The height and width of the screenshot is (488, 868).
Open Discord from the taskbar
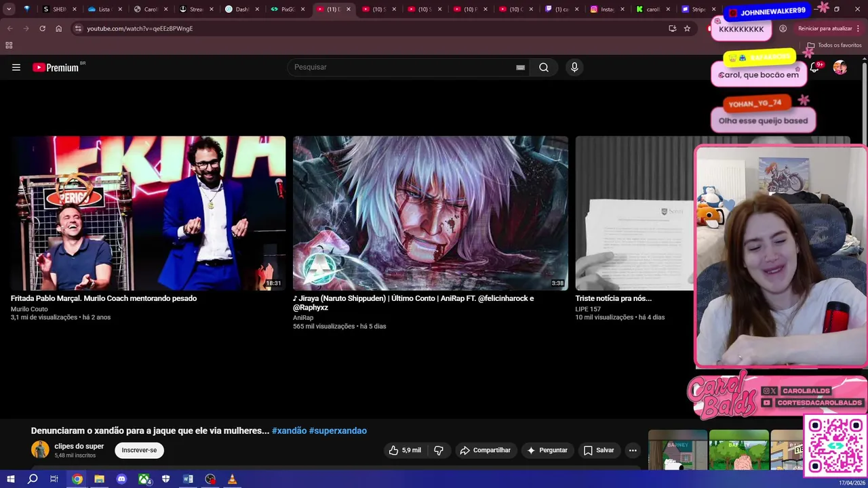click(121, 479)
